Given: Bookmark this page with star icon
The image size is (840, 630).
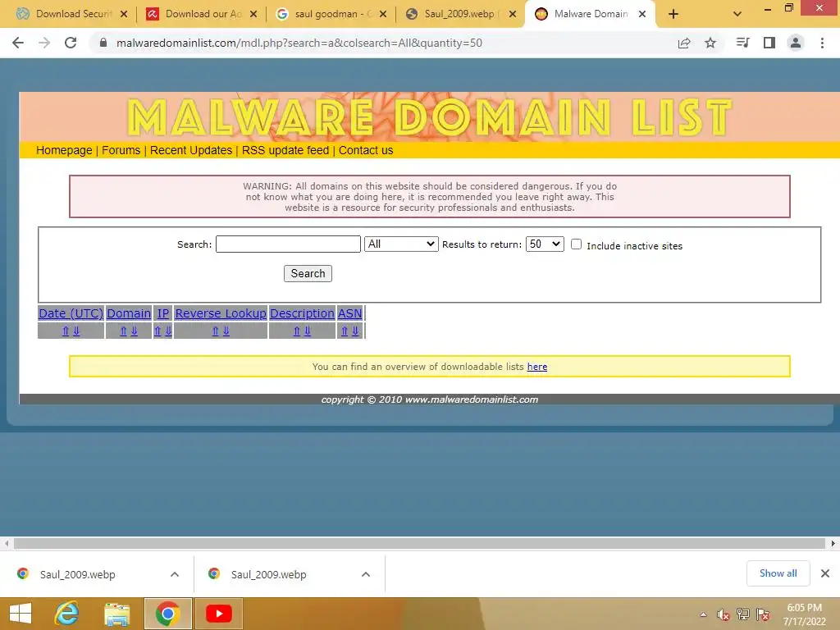Looking at the screenshot, I should pos(710,43).
